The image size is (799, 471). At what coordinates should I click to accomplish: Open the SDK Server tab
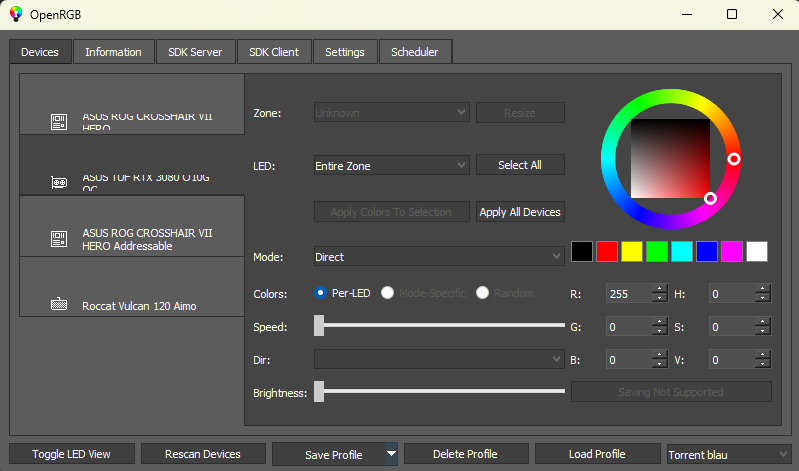click(195, 52)
